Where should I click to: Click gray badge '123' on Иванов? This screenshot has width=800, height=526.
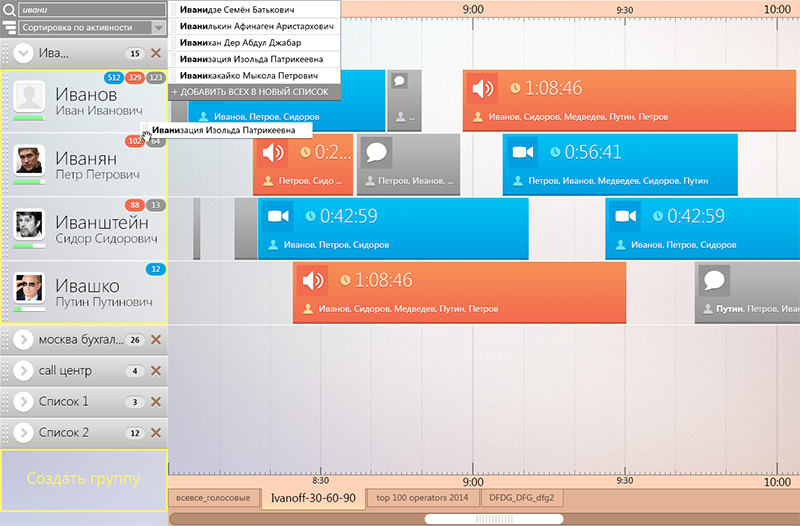click(x=156, y=78)
